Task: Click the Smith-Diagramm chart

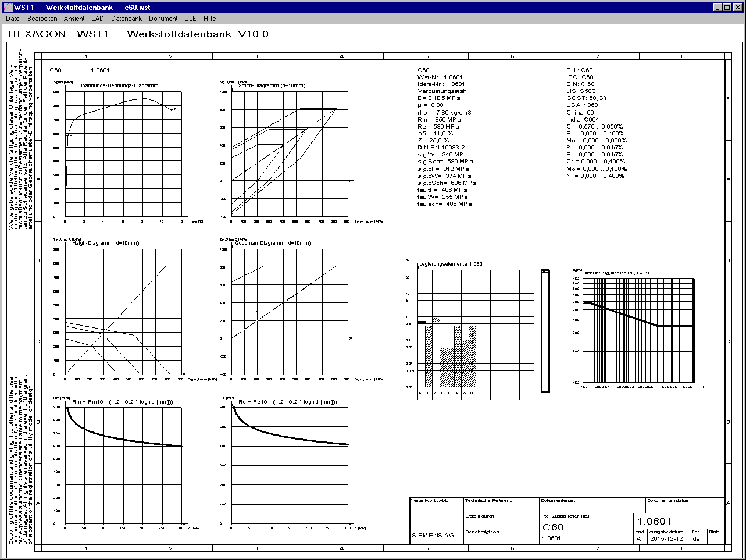Action: [x=290, y=154]
